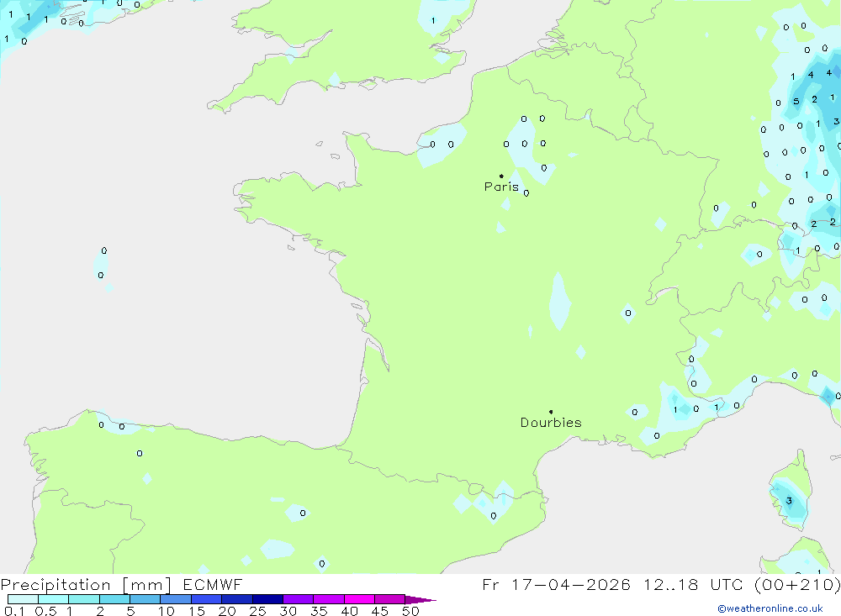Click the legend value label 10

pos(167,611)
